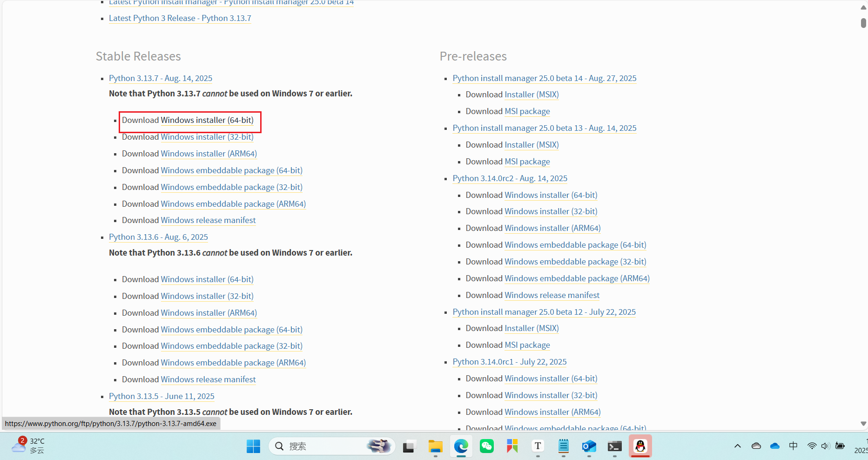Open the Terminal taskbar icon
This screenshot has width=868, height=460.
click(615, 446)
